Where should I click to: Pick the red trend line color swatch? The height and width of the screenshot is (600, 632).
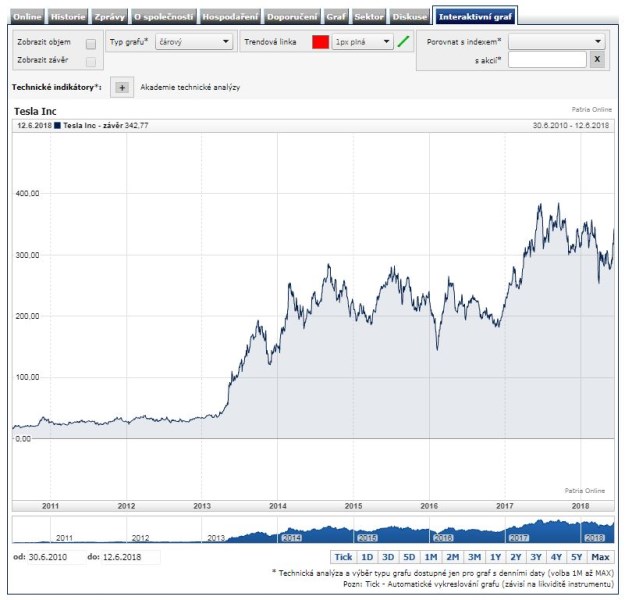pyautogui.click(x=320, y=42)
